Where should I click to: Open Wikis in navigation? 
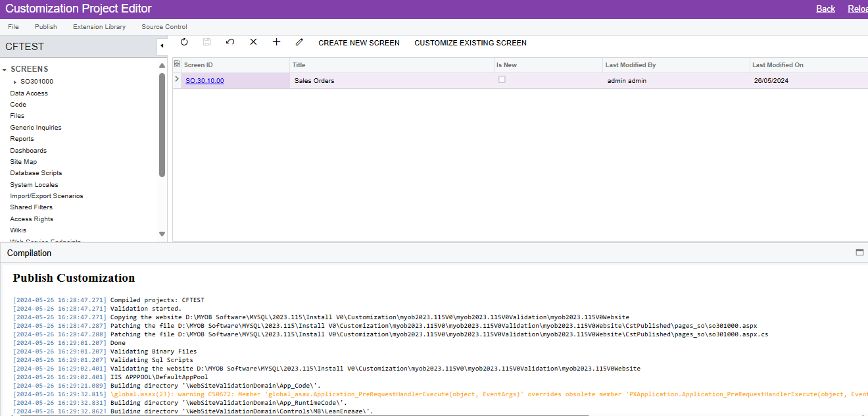(18, 230)
